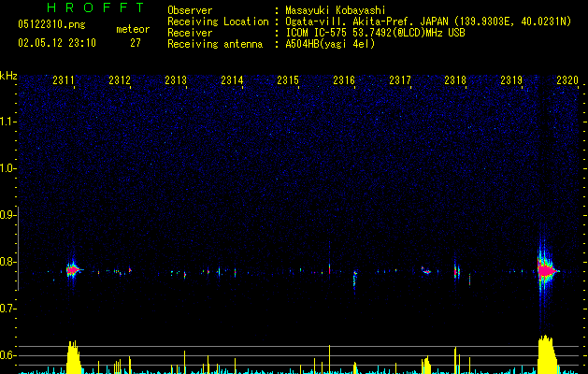Click the 0.8 frequency axis label
Screen dimensions: 588x374
point(7,262)
